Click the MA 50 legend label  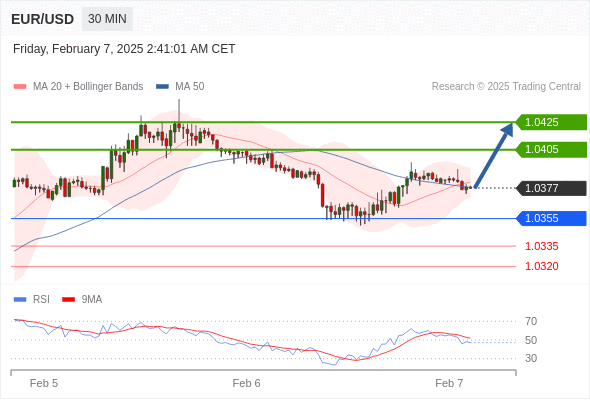click(190, 87)
